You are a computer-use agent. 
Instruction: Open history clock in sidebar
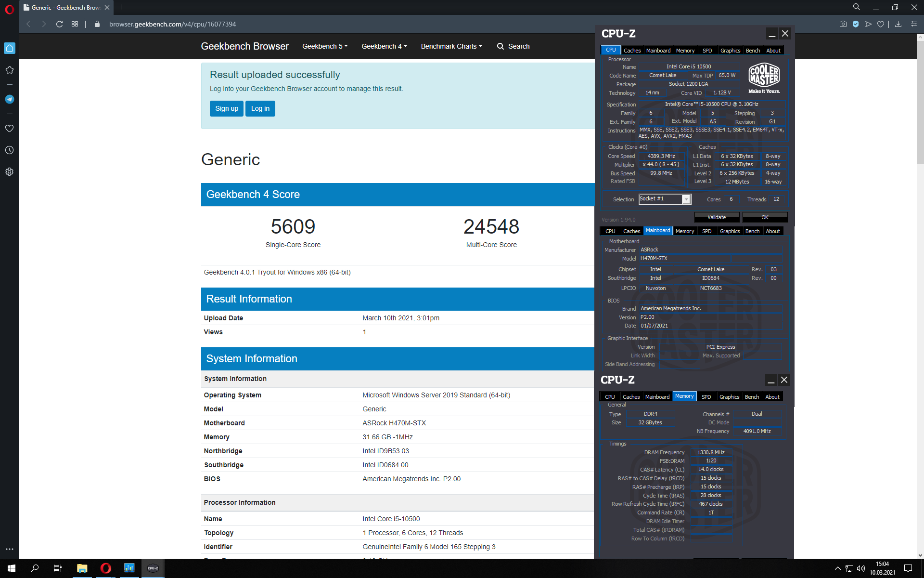point(10,150)
